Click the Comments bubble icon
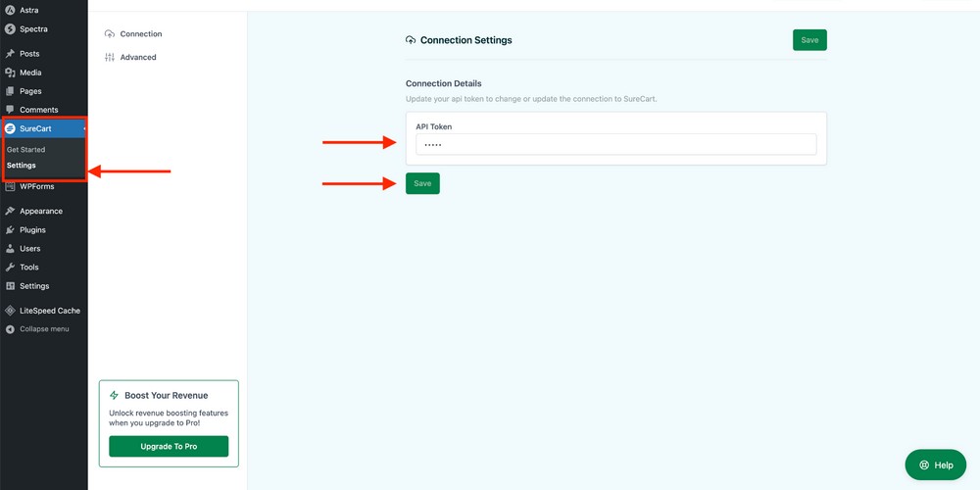980x490 pixels. (10, 110)
